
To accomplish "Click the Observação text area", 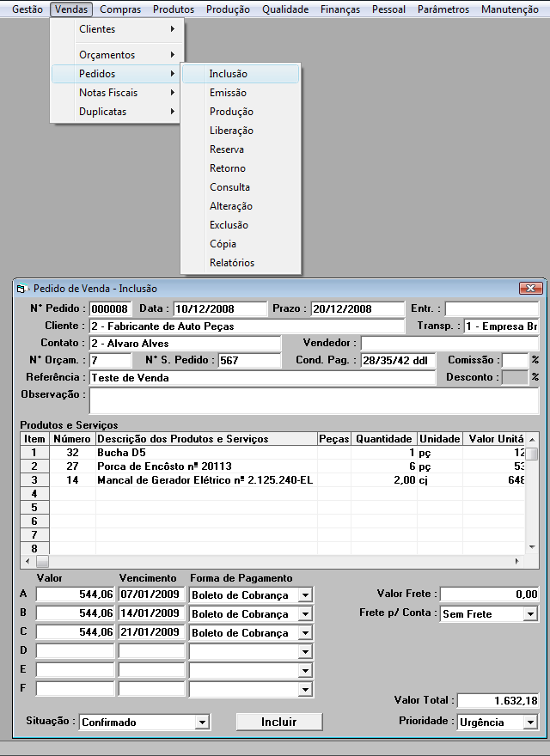I will (x=314, y=400).
